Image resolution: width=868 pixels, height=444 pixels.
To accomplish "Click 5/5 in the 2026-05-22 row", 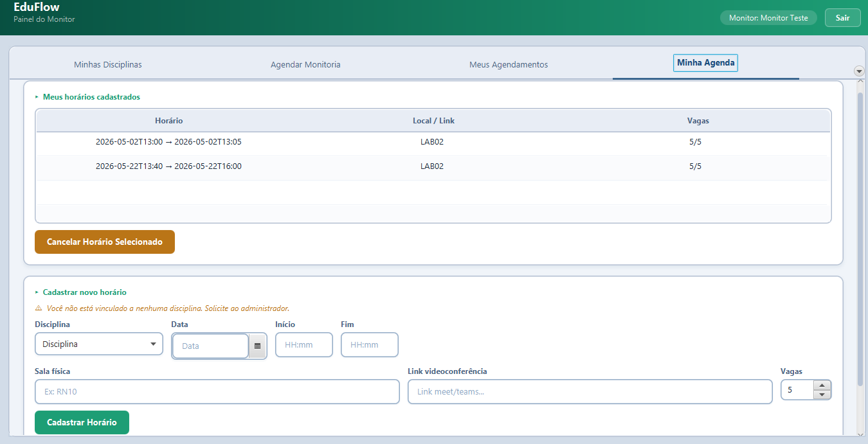I will (x=695, y=166).
